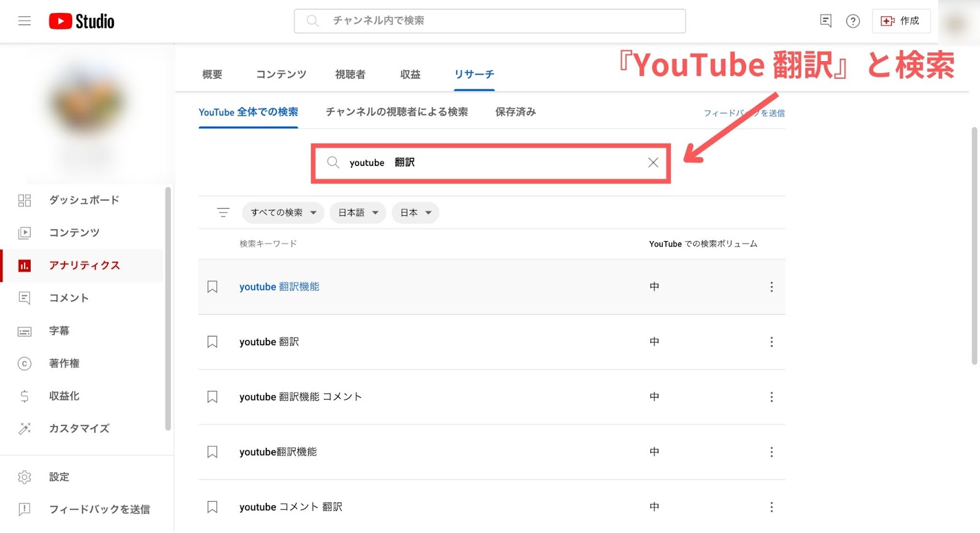Click the magnifier icon in research search
The height and width of the screenshot is (533, 980).
pyautogui.click(x=333, y=162)
